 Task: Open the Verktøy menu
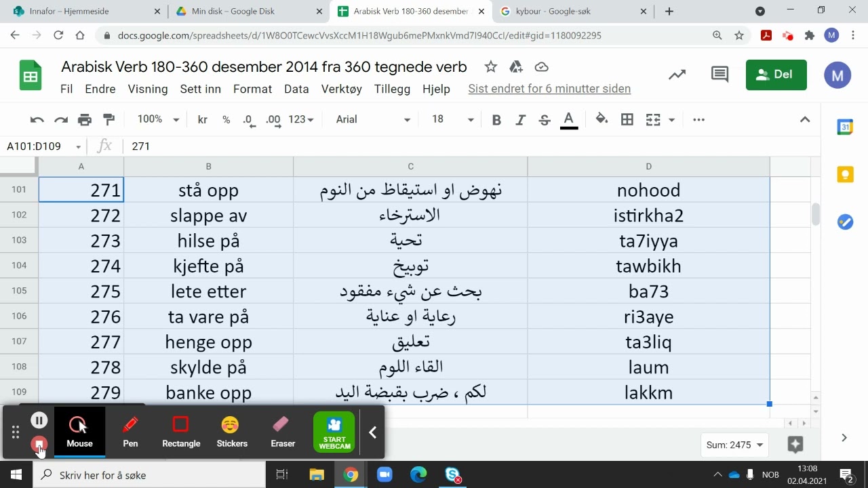point(342,89)
